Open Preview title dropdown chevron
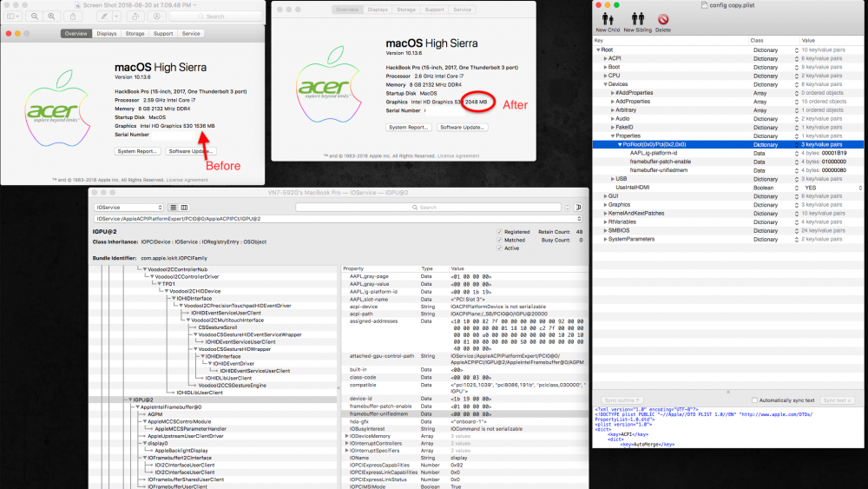 pos(195,5)
